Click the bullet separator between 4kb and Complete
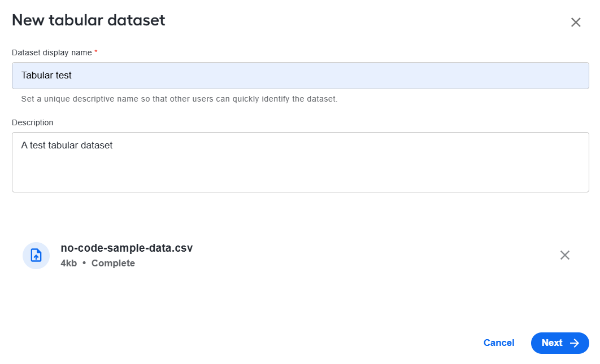 tap(84, 263)
